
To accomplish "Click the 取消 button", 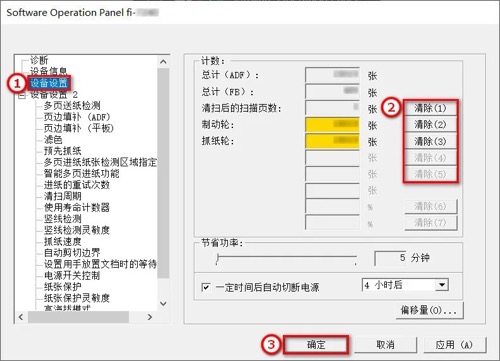I will (385, 345).
